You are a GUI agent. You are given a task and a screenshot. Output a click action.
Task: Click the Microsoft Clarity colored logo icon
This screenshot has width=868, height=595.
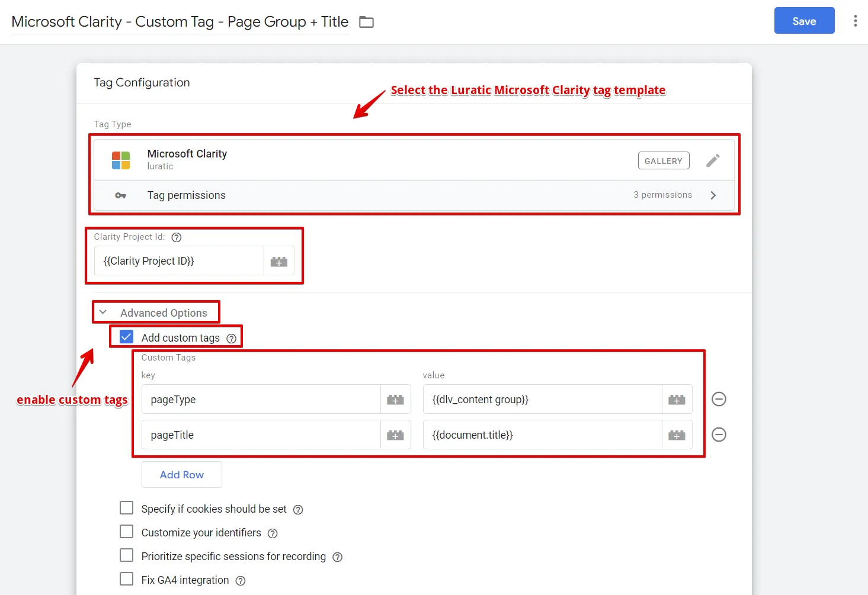tap(121, 160)
